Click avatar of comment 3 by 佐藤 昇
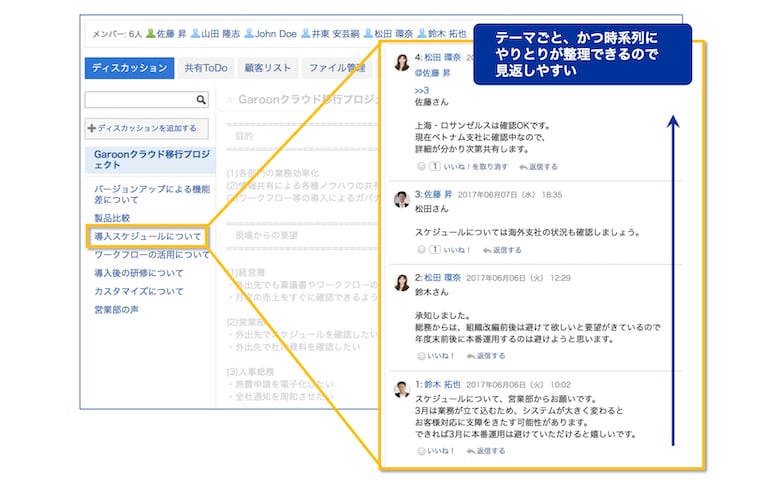Viewport: 780px width, 480px height. point(402,199)
